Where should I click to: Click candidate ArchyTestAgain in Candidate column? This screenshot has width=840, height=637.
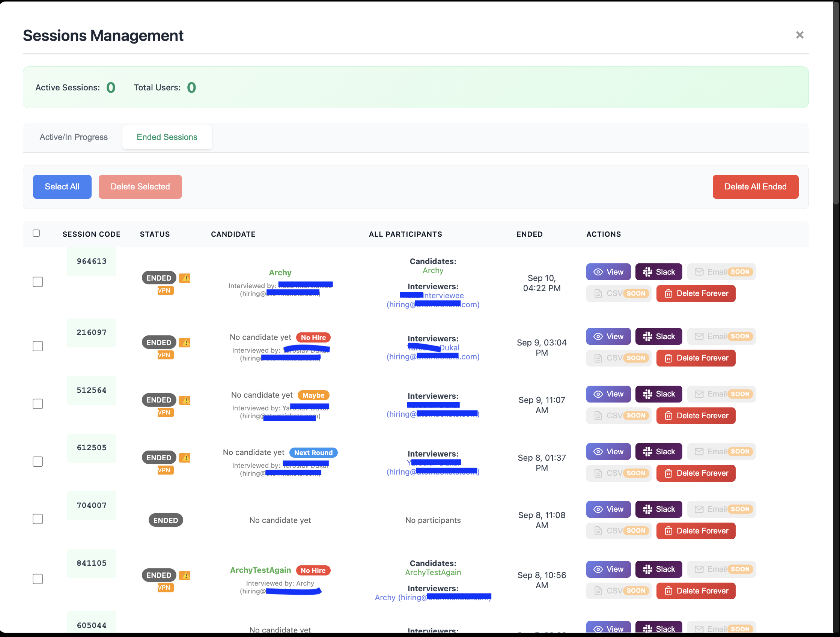click(260, 570)
